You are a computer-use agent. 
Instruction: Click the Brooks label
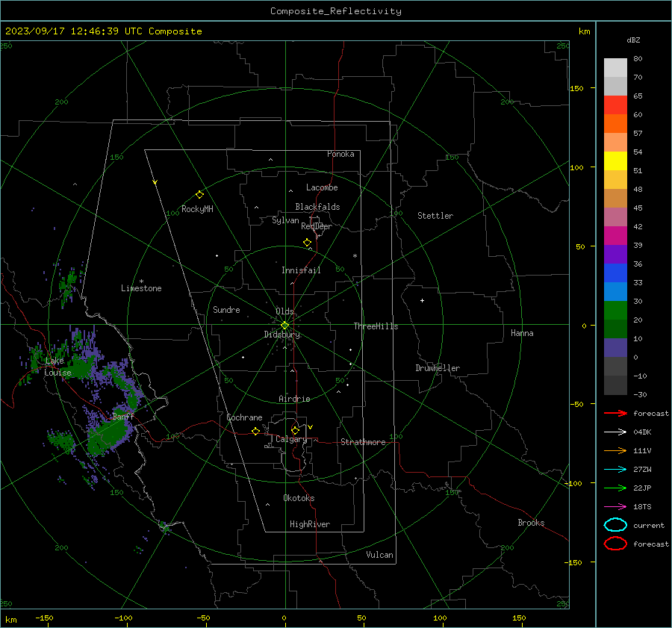point(531,523)
